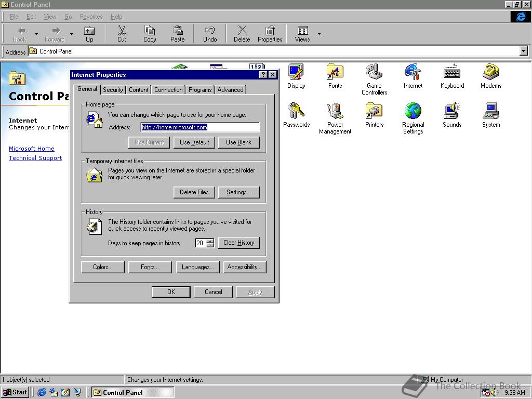Select the Passwords icon
This screenshot has width=532, height=399.
296,115
